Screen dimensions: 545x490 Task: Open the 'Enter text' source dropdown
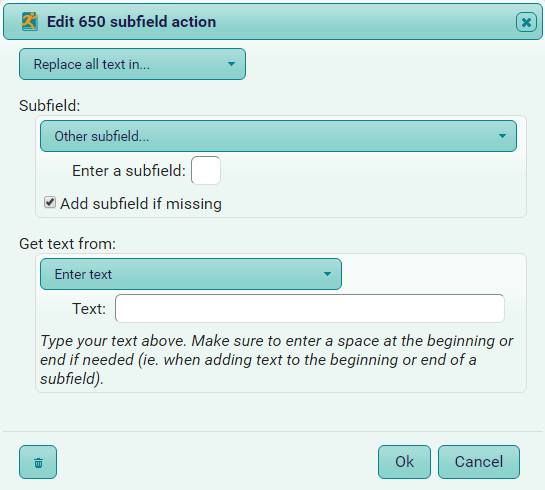click(x=191, y=274)
